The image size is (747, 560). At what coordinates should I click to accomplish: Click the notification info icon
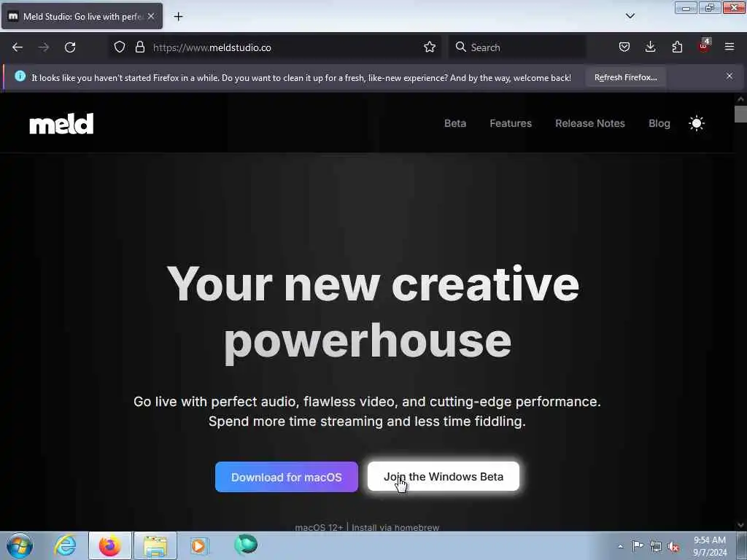(20, 76)
